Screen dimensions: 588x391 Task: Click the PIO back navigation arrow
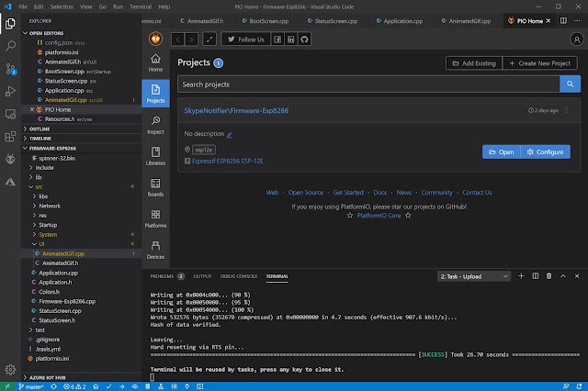pyautogui.click(x=177, y=39)
